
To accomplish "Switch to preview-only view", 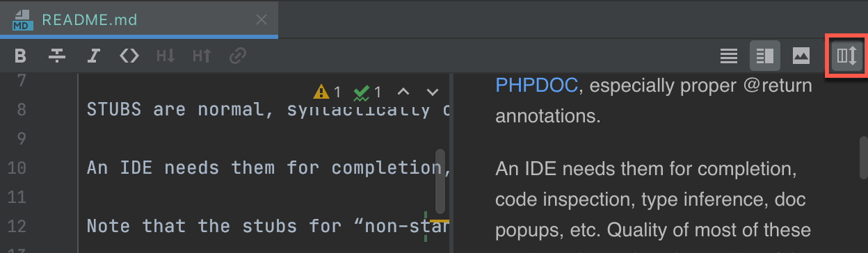I will (801, 56).
